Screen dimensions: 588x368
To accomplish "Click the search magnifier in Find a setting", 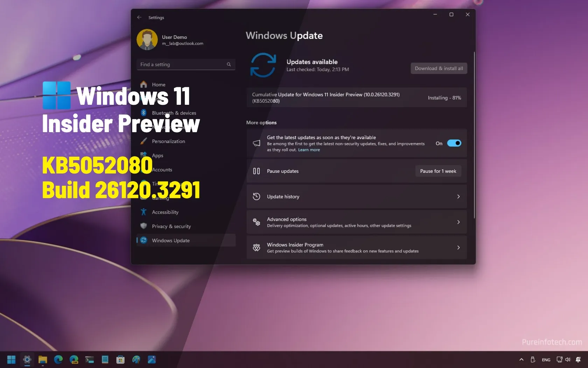I will click(229, 64).
